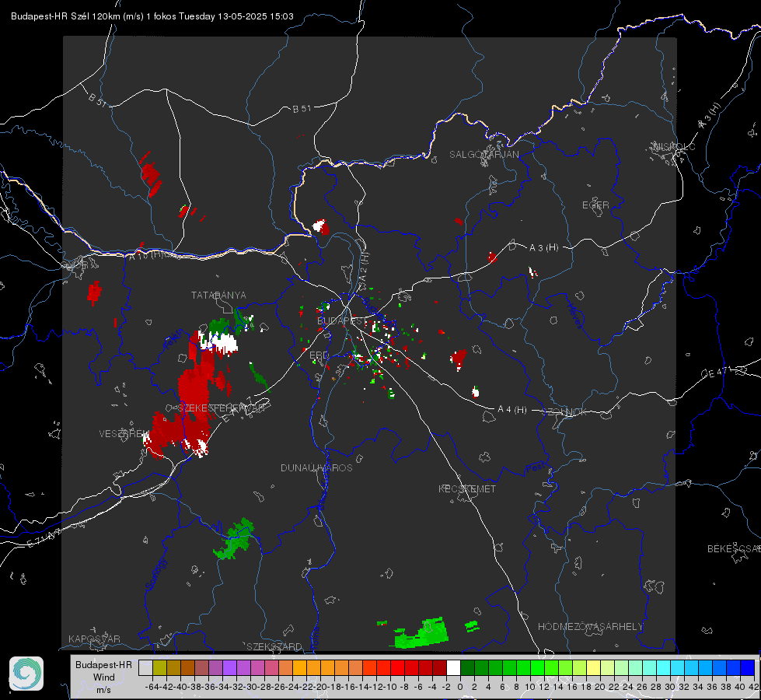Click the MISKOLC city label
Image resolution: width=761 pixels, height=700 pixels.
click(x=674, y=146)
